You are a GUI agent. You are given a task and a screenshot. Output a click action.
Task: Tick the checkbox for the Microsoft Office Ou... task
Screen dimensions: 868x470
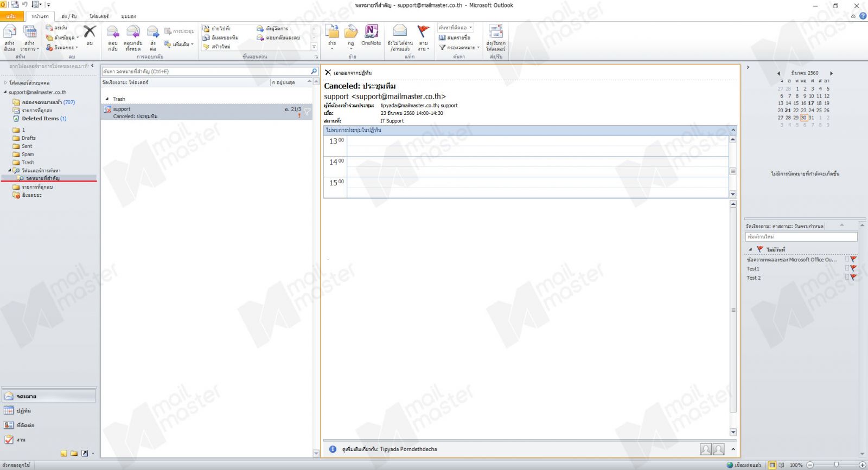[847, 259]
